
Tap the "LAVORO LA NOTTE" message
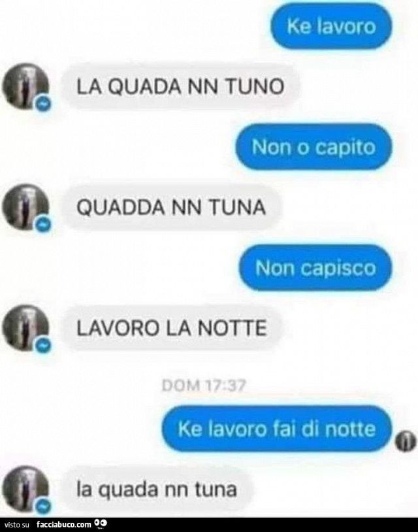coord(172,328)
